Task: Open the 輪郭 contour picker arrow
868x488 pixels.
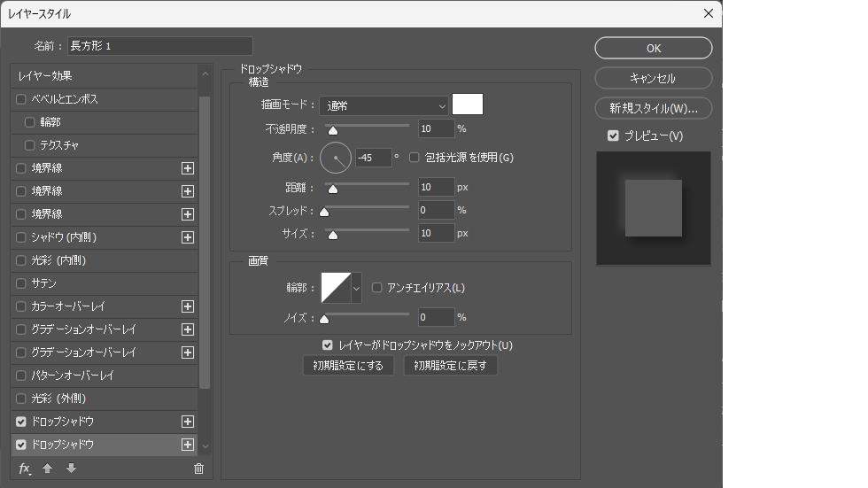Action: coord(356,288)
